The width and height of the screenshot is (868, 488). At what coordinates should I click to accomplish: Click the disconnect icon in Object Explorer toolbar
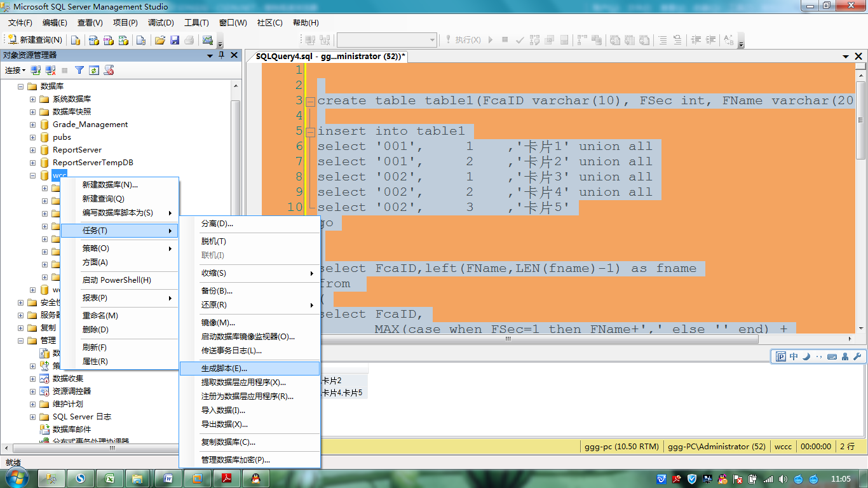50,71
